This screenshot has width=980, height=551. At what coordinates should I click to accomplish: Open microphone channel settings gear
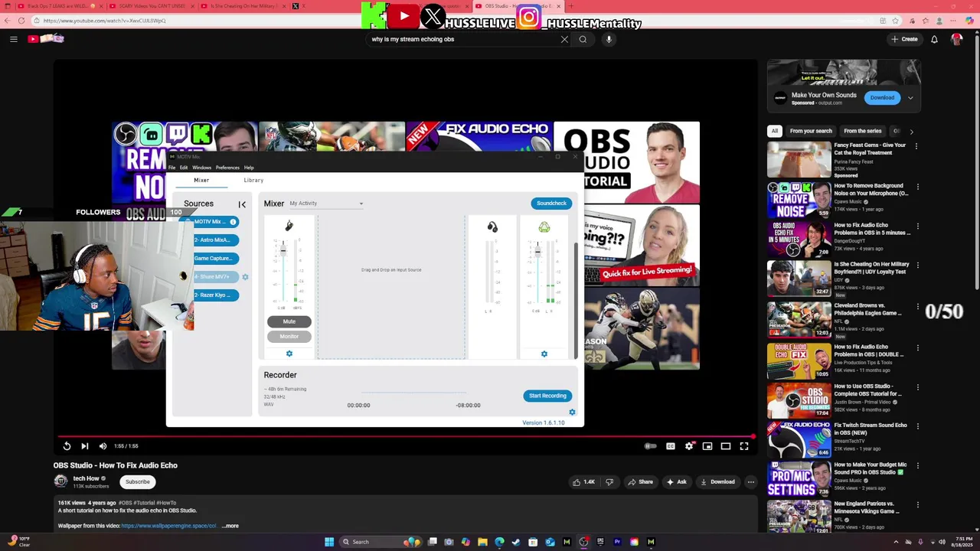[289, 354]
